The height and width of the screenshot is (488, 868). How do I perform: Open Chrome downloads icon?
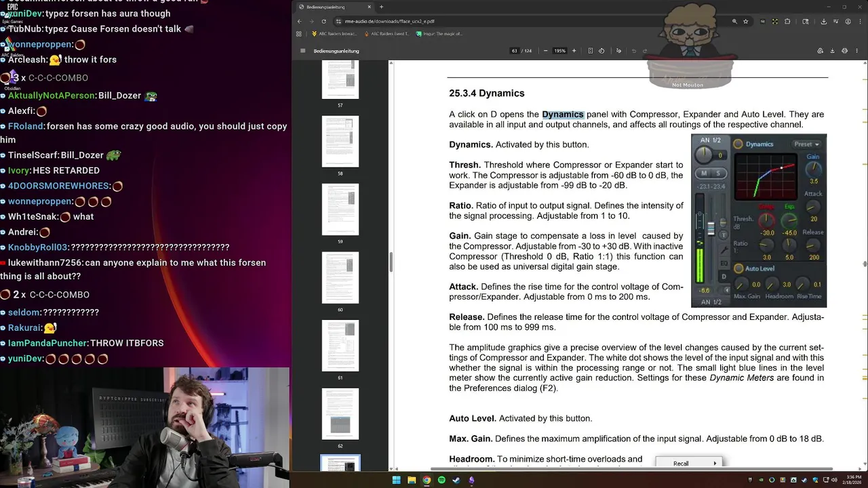pos(824,22)
